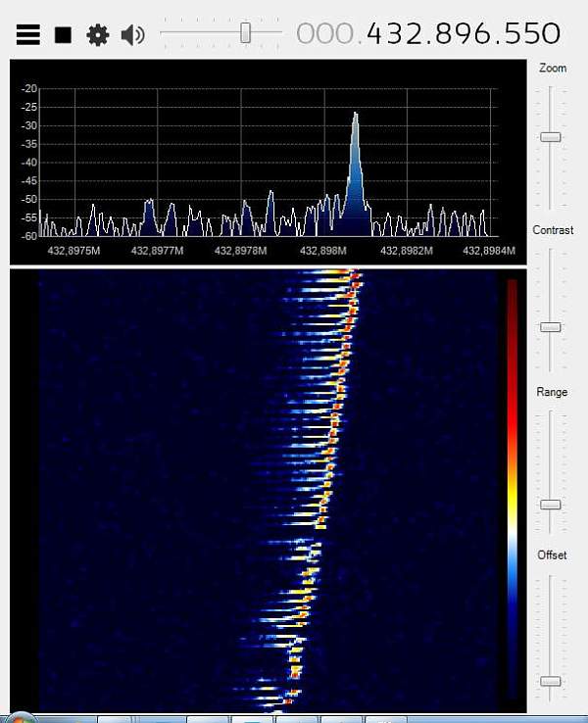Click the -60 dB scale label
This screenshot has width=588, height=723.
[27, 235]
